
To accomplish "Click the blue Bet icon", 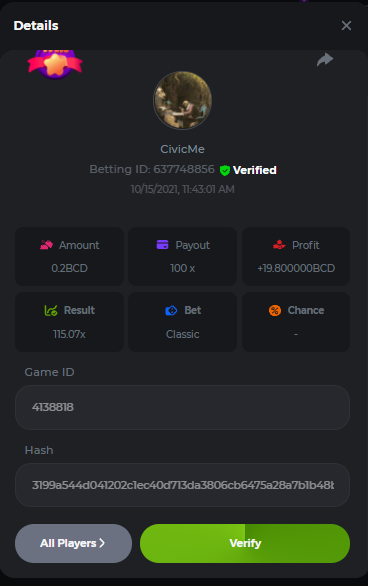I will click(x=171, y=310).
